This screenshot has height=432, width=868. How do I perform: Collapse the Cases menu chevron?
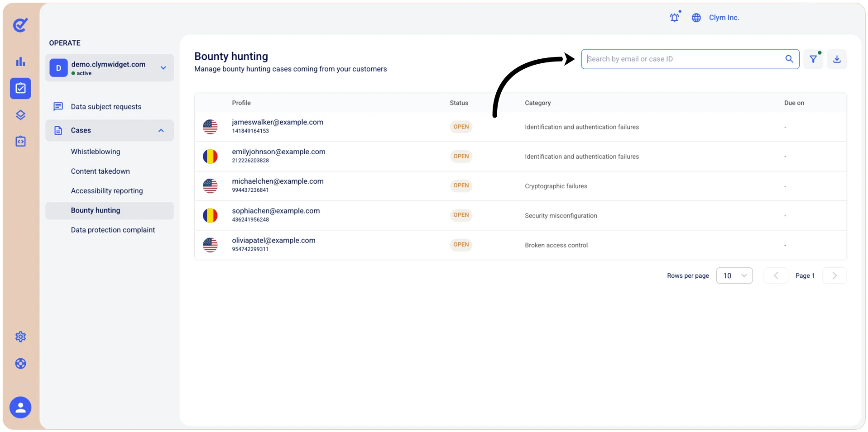click(161, 130)
